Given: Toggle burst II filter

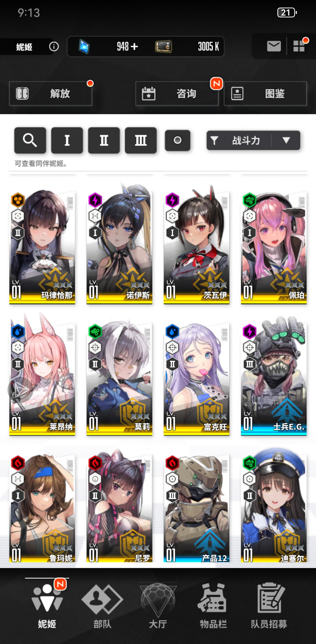Looking at the screenshot, I should tap(104, 140).
